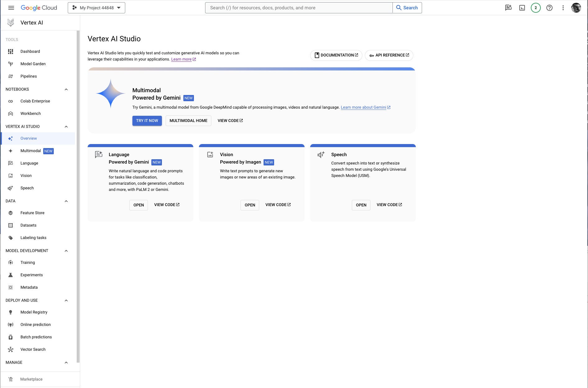The width and height of the screenshot is (588, 388).
Task: Click VIEW CODE in Multimodal card
Action: click(x=230, y=121)
